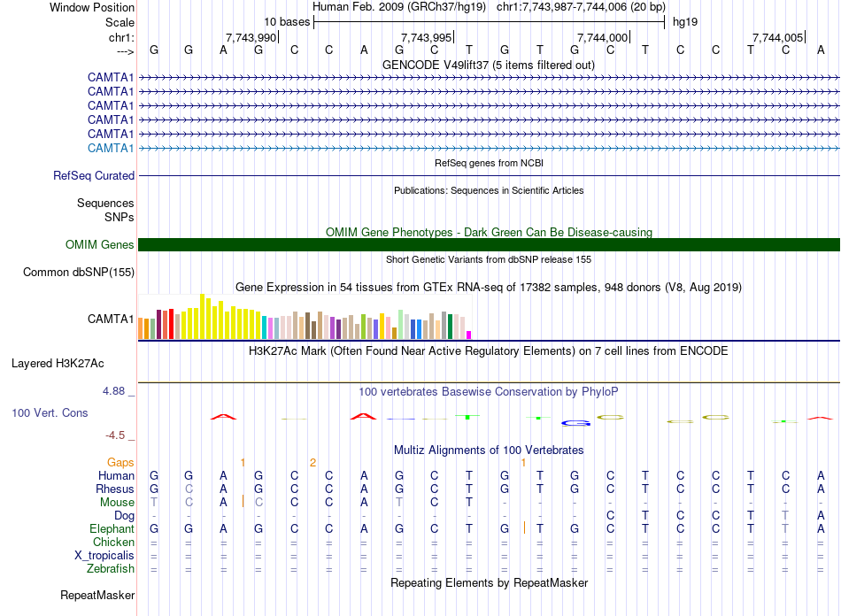Click the GENCODE V49lift37 track title
Viewport: 841px width, 616px height.
489,65
